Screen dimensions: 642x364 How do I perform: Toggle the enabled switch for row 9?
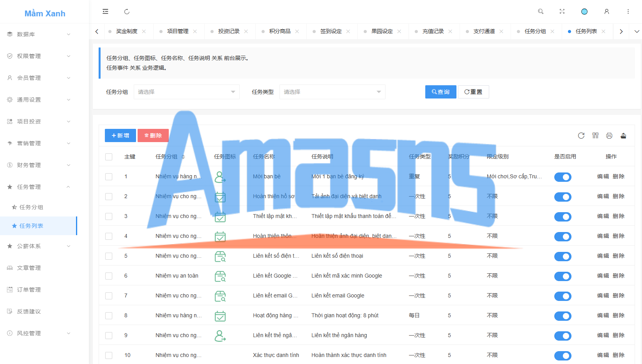point(563,336)
